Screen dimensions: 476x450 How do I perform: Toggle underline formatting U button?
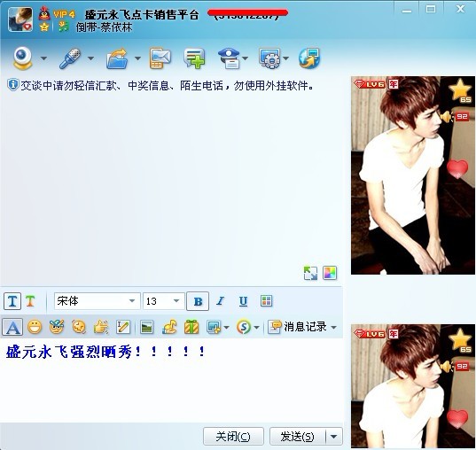[x=243, y=301]
